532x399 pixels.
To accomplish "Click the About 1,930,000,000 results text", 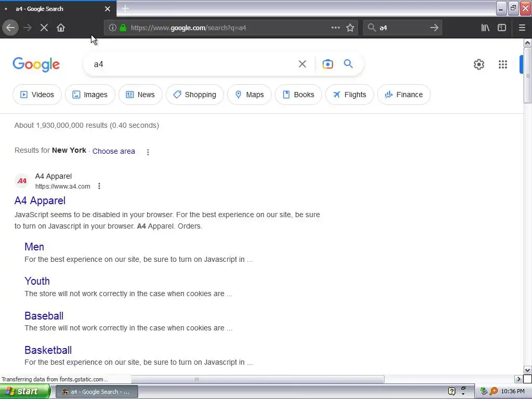I will tap(87, 126).
